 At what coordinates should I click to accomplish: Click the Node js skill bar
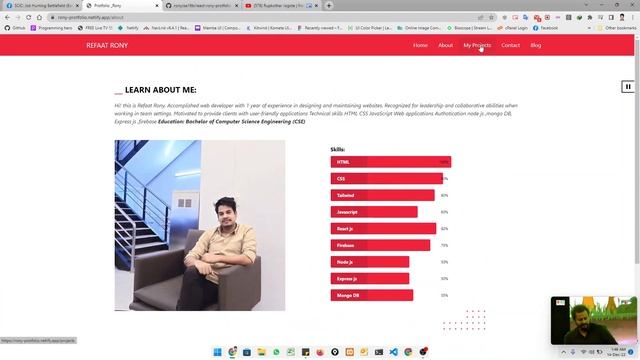click(370, 262)
